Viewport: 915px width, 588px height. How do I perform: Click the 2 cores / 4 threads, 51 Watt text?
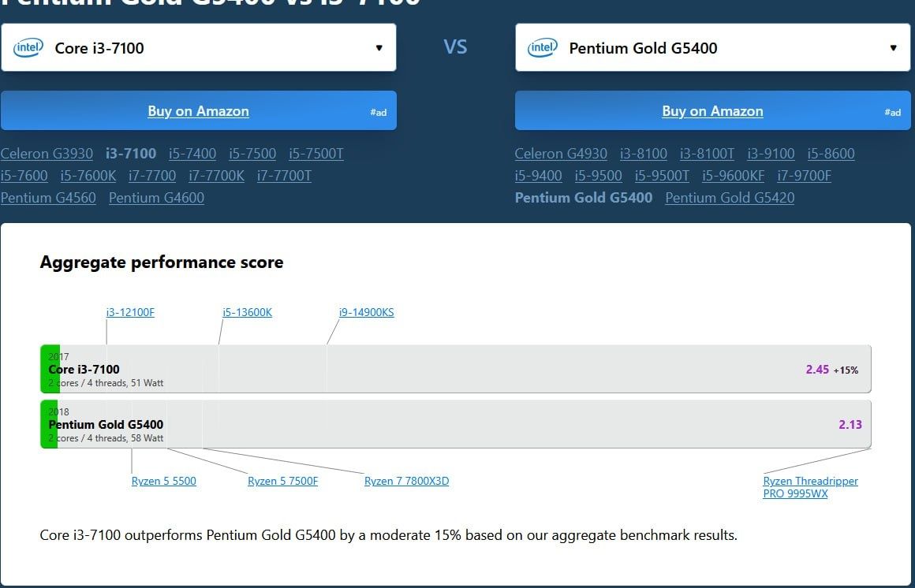pyautogui.click(x=106, y=383)
